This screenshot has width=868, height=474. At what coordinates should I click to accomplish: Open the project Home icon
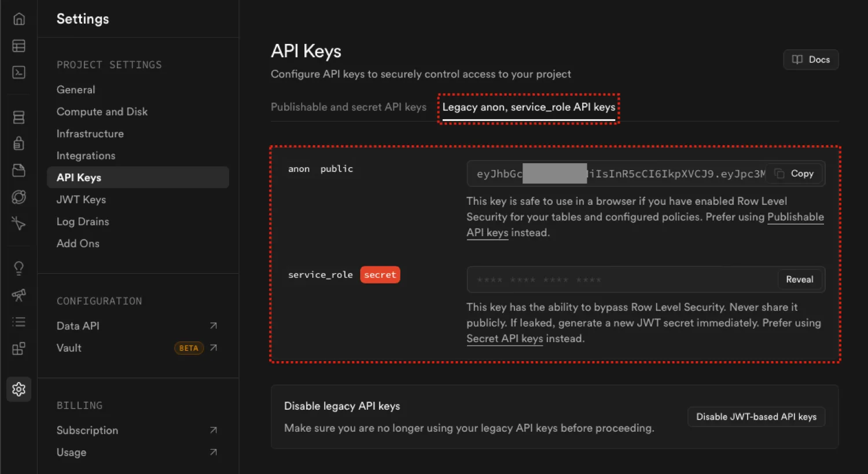click(19, 19)
